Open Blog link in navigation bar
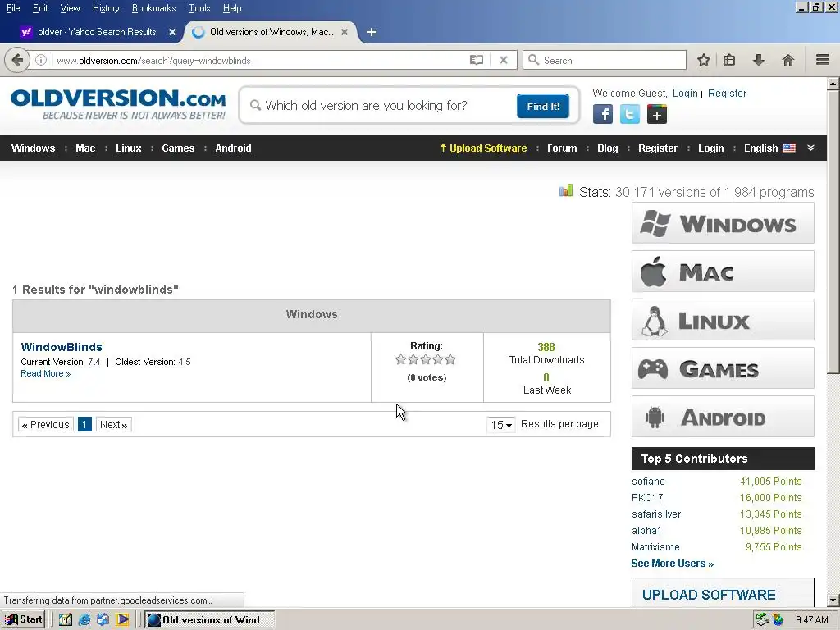 pyautogui.click(x=608, y=148)
